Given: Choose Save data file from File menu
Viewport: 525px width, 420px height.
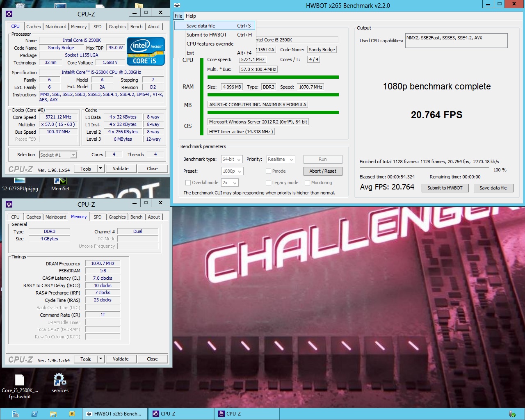Looking at the screenshot, I should point(215,26).
